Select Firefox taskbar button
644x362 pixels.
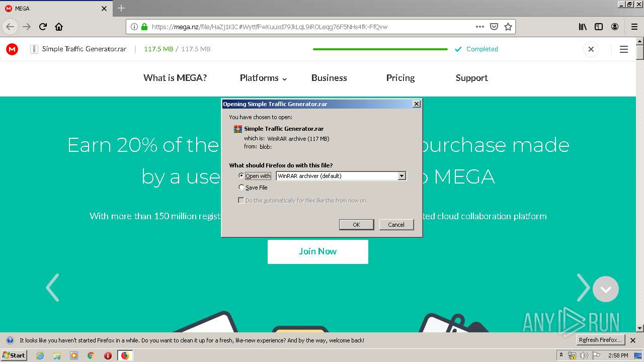point(125,355)
